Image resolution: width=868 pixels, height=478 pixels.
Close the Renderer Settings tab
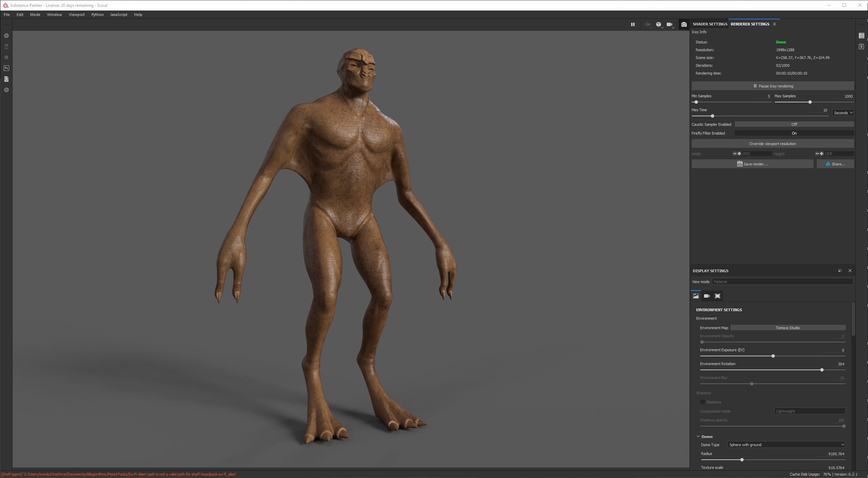tap(774, 24)
